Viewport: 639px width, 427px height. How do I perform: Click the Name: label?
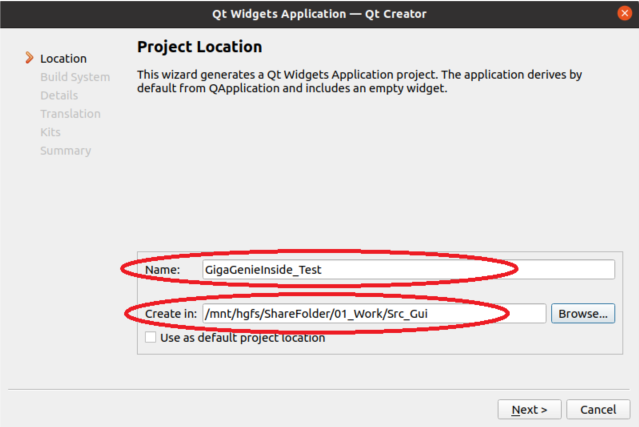[162, 270]
